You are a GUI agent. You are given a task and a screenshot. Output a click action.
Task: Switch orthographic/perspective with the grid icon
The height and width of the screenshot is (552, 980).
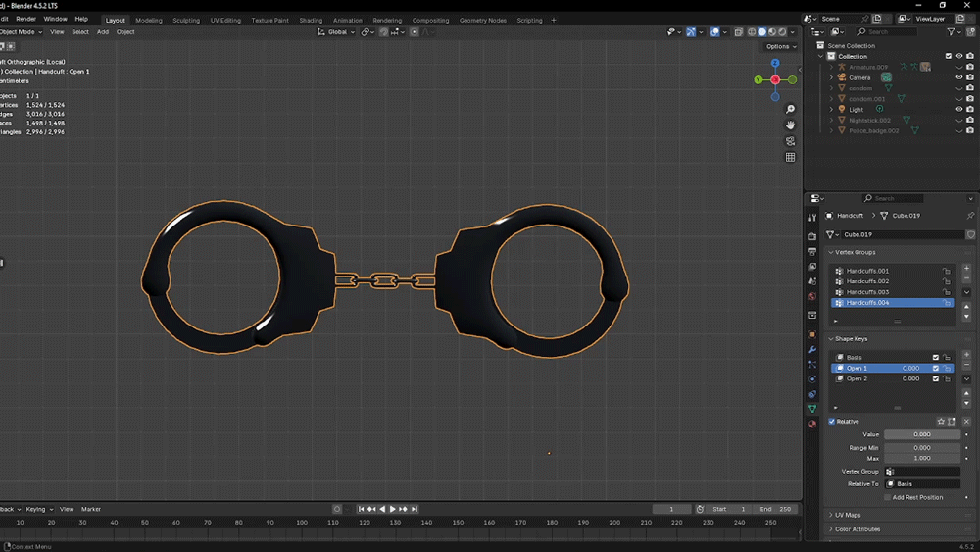click(791, 157)
